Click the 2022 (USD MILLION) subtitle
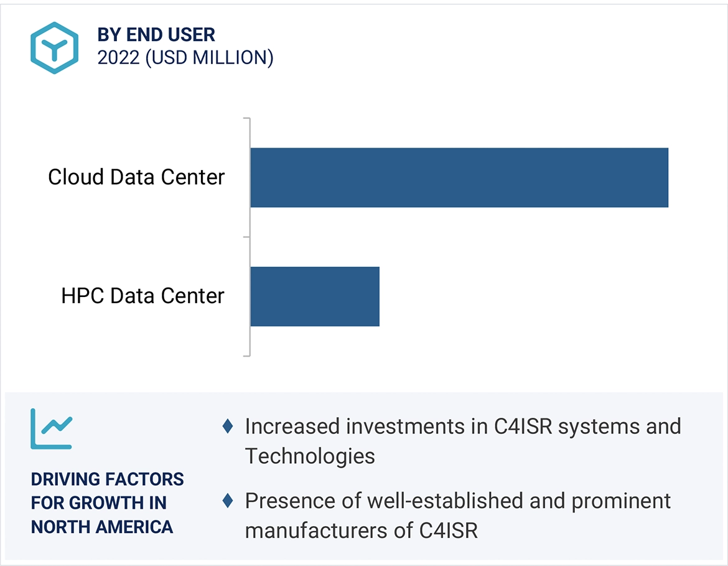The image size is (728, 566). 185,57
